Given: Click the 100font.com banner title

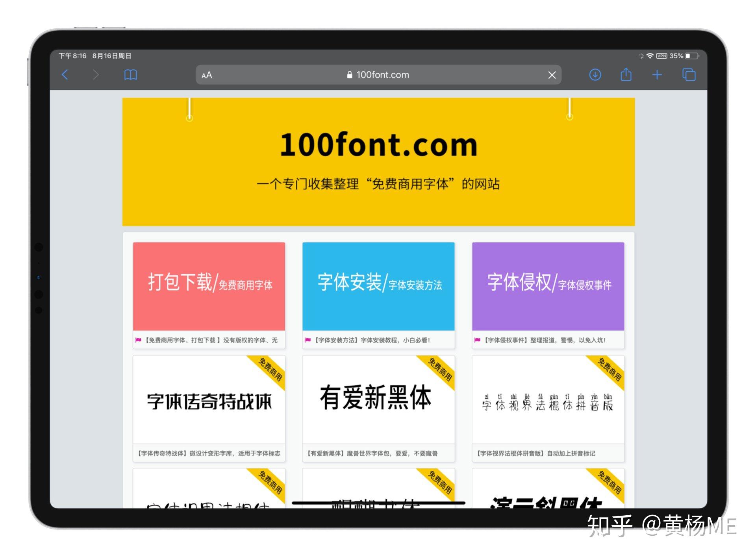Looking at the screenshot, I should [378, 145].
